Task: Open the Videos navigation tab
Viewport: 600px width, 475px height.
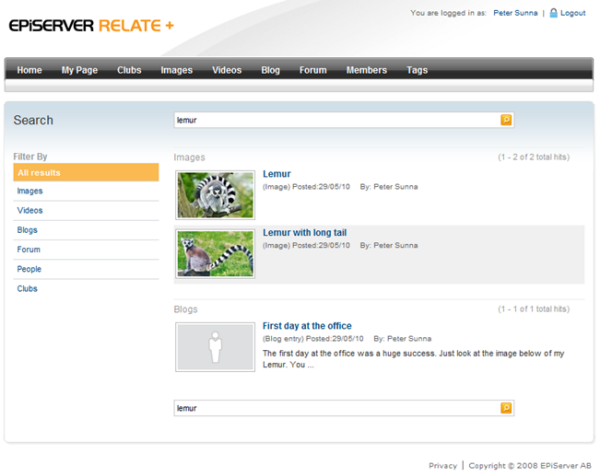Action: pyautogui.click(x=227, y=70)
